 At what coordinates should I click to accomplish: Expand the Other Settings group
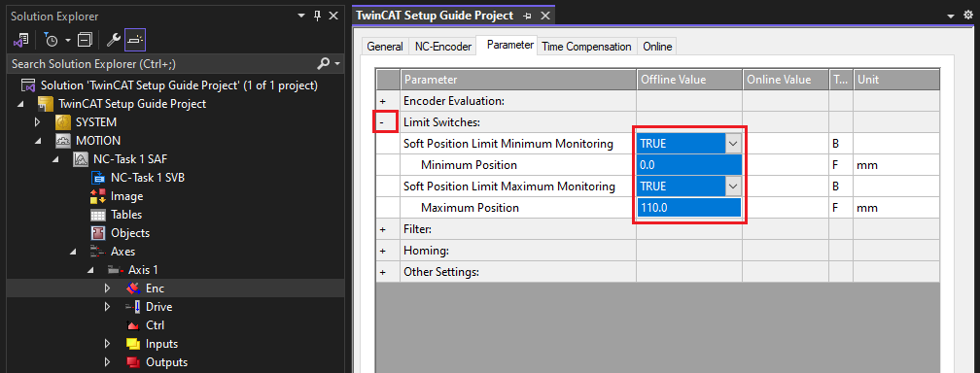pyautogui.click(x=382, y=272)
